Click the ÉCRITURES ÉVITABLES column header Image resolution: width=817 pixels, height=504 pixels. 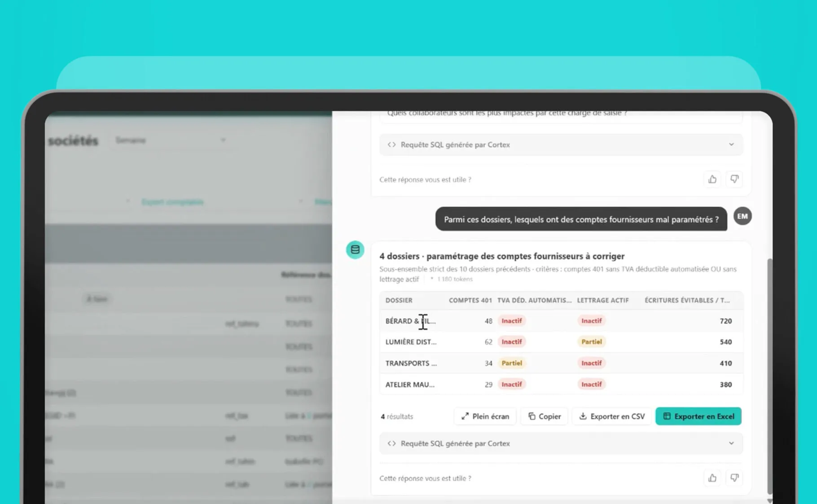(x=687, y=300)
